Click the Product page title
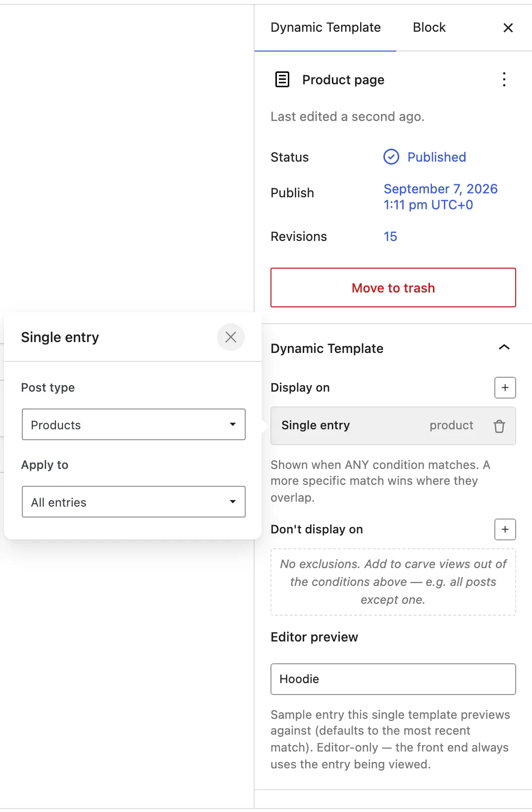 pyautogui.click(x=343, y=80)
